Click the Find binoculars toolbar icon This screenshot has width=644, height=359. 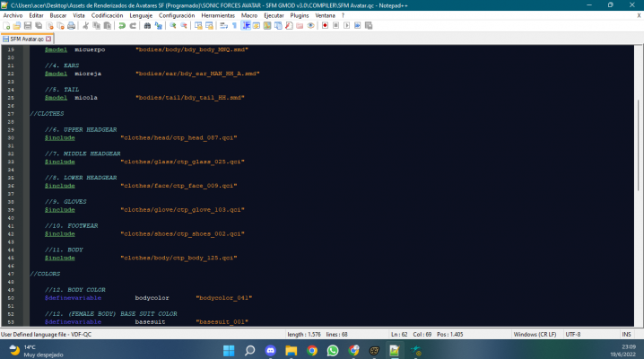pos(146,26)
